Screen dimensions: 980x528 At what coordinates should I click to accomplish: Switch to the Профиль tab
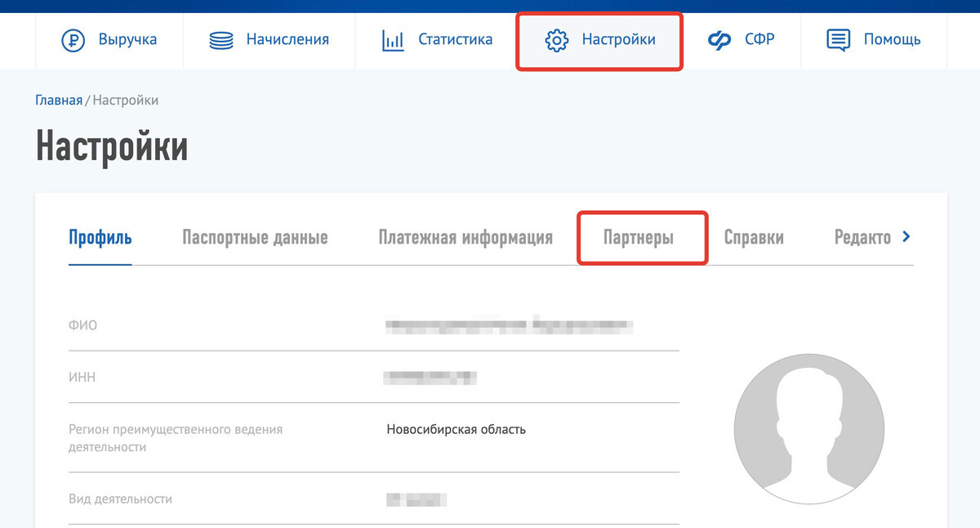[100, 238]
